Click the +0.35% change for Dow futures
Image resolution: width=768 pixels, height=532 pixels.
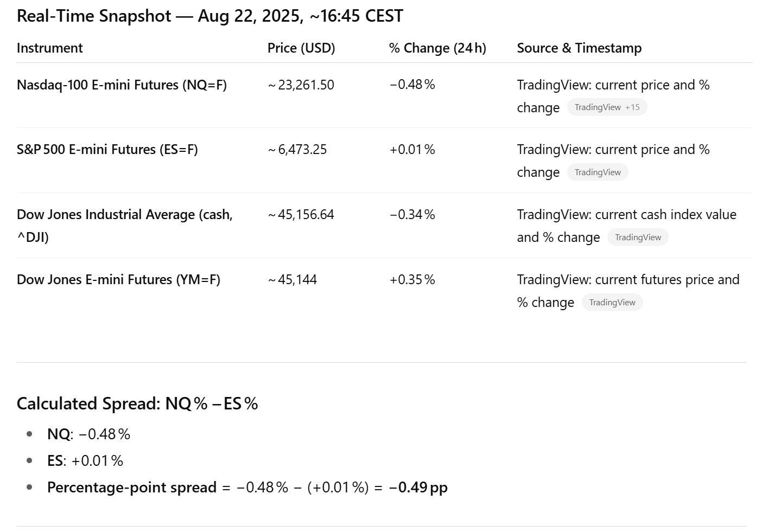coord(412,280)
